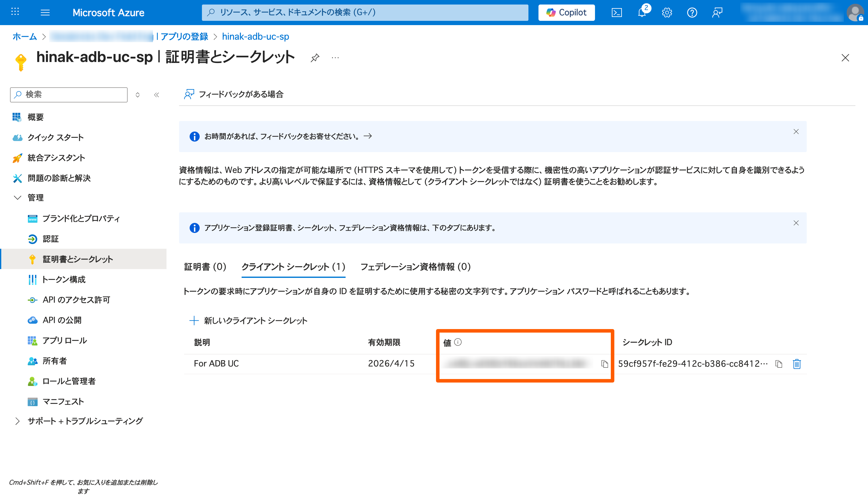Image resolution: width=868 pixels, height=498 pixels.
Task: Collapse the left sidebar menu
Action: (156, 95)
